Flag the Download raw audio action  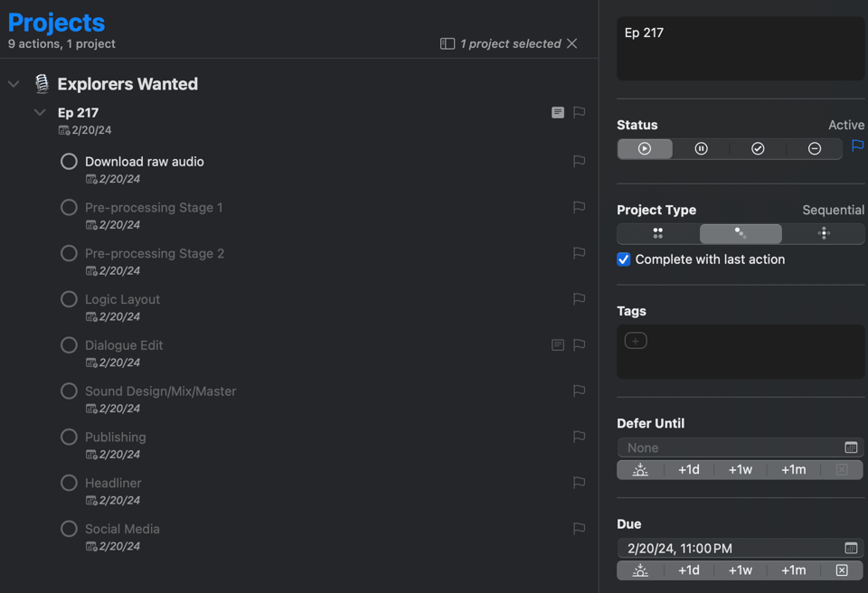(x=580, y=162)
